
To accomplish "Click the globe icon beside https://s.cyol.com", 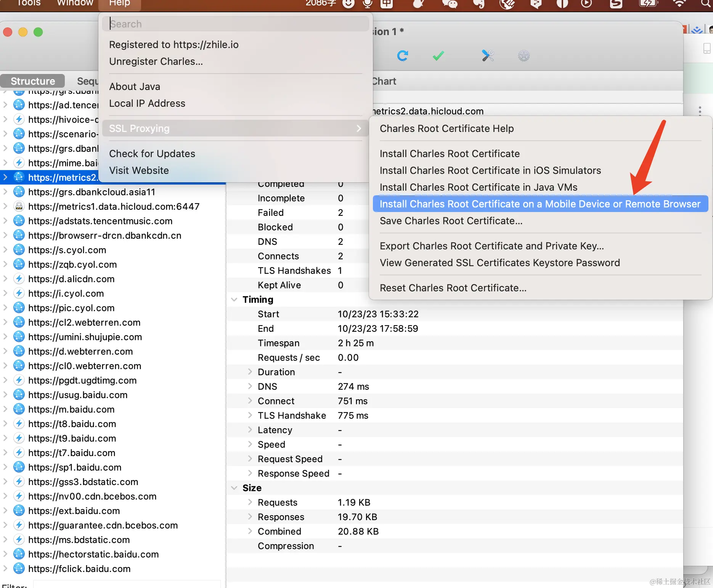I will click(x=19, y=250).
